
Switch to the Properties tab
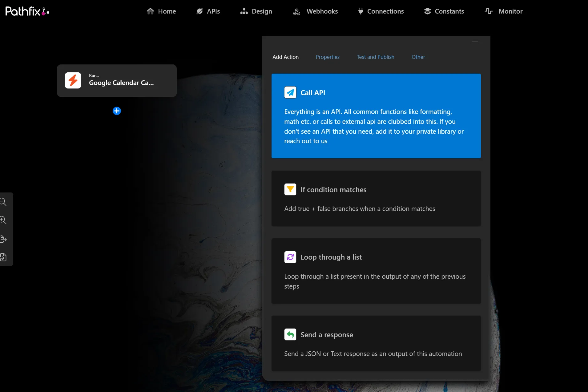coord(328,57)
